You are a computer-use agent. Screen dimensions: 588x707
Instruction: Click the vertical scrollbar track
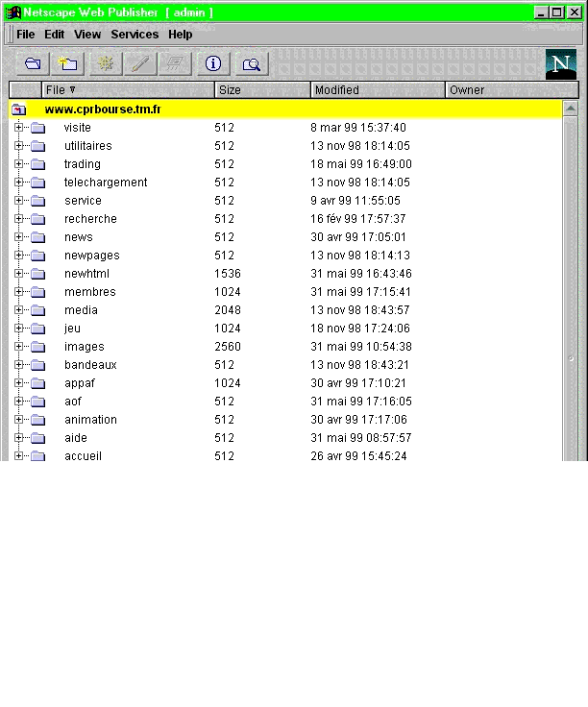pos(571,288)
